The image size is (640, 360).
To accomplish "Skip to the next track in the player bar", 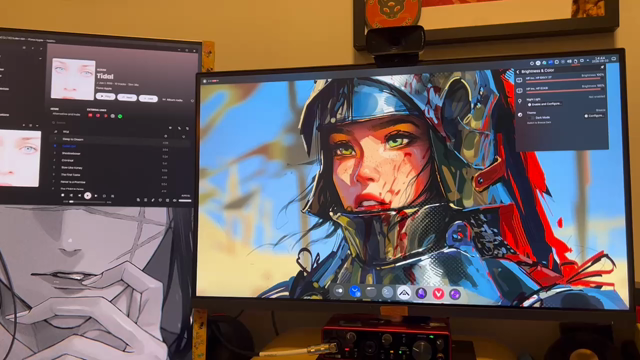I will click(96, 196).
